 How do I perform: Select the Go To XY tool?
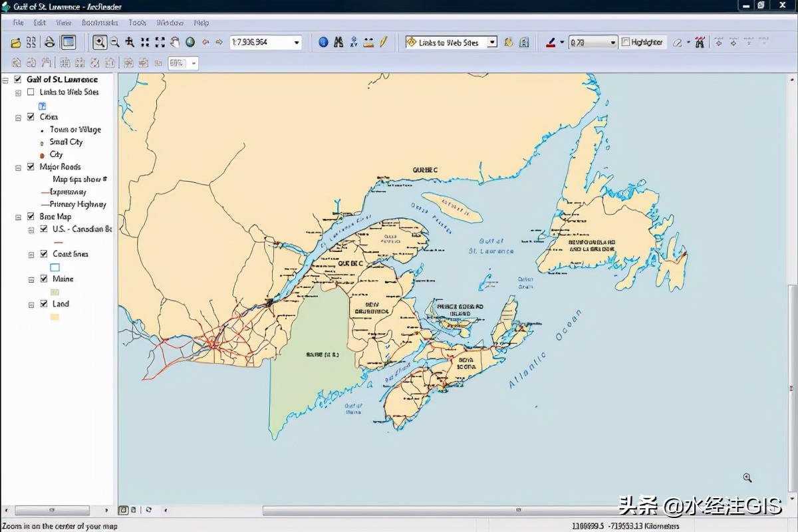point(354,42)
